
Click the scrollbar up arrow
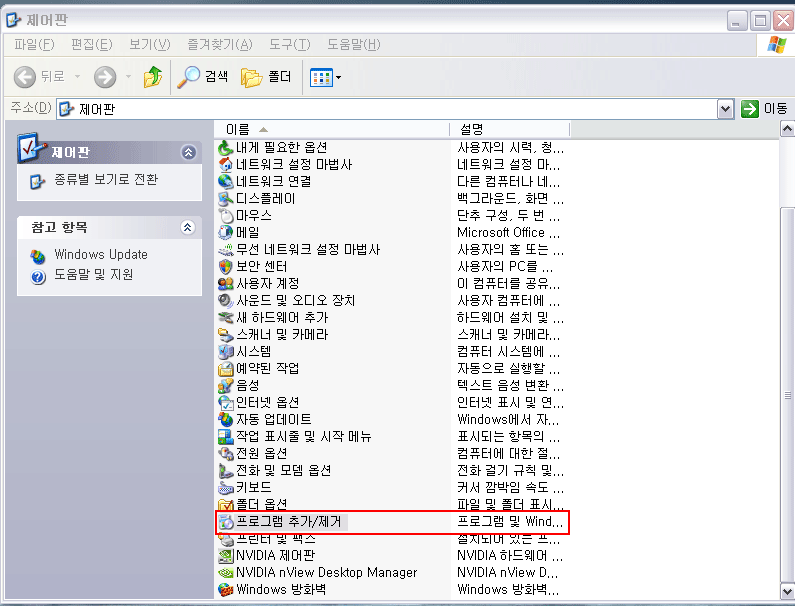[x=787, y=129]
